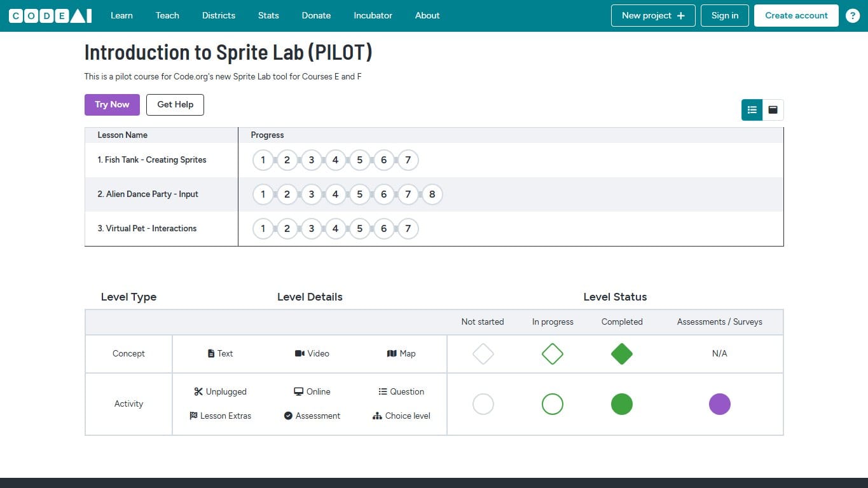Viewport: 868px width, 488px height.
Task: Open the Donate menu item
Action: click(316, 15)
